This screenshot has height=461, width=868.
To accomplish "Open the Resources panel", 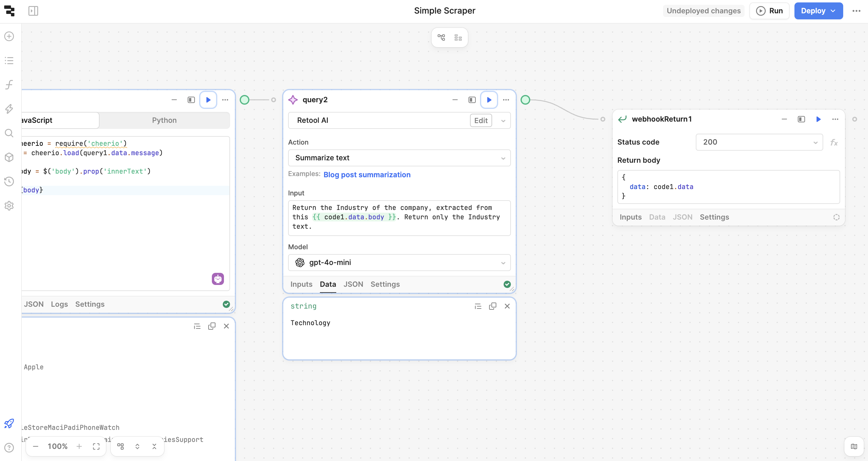I will (x=9, y=157).
